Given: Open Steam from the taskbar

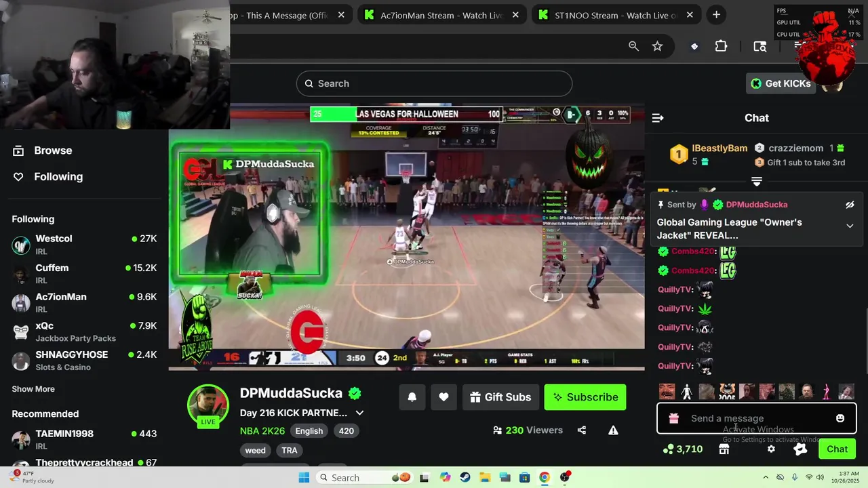Looking at the screenshot, I should tap(465, 477).
